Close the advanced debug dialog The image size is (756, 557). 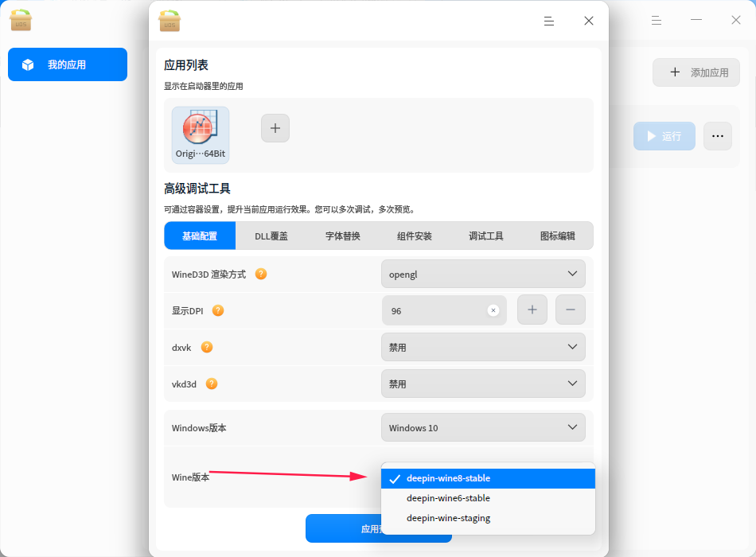click(x=589, y=21)
